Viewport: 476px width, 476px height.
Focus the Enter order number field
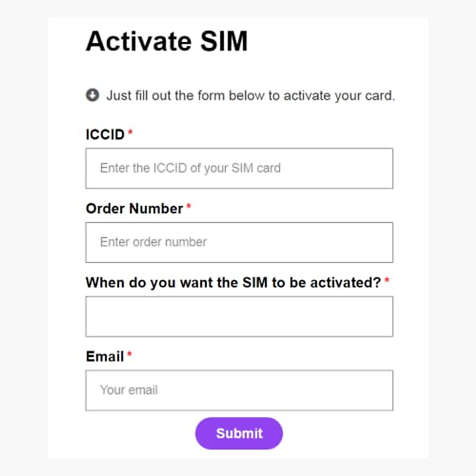239,242
